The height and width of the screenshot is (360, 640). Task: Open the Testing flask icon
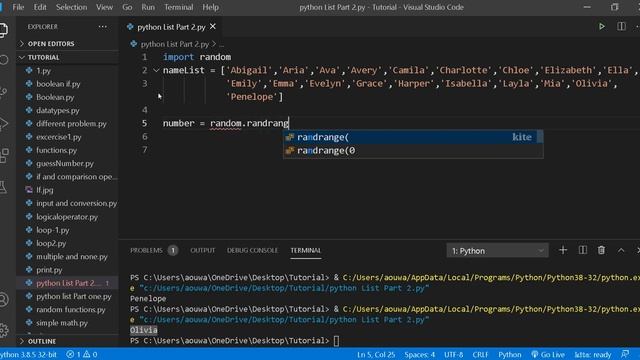(3, 187)
